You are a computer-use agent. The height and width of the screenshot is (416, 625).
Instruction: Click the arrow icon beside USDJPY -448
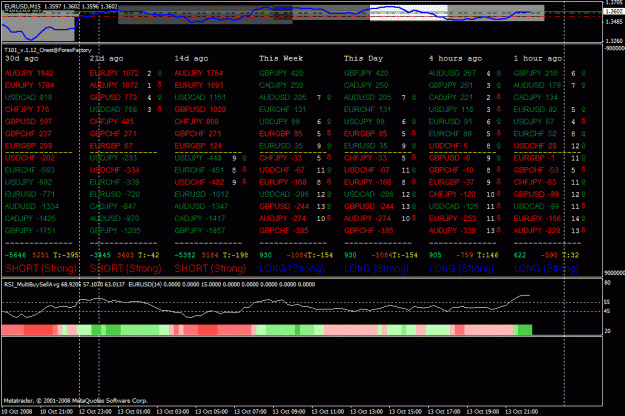tap(244, 158)
